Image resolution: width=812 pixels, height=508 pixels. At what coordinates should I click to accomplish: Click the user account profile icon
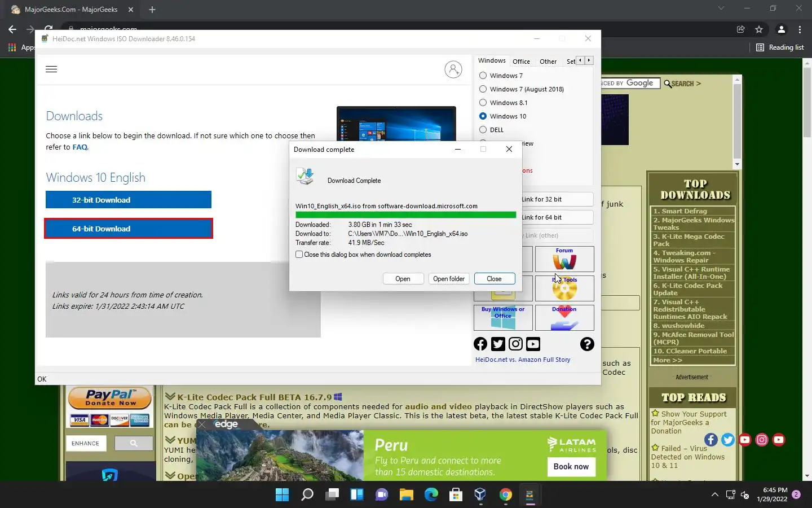tap(453, 69)
